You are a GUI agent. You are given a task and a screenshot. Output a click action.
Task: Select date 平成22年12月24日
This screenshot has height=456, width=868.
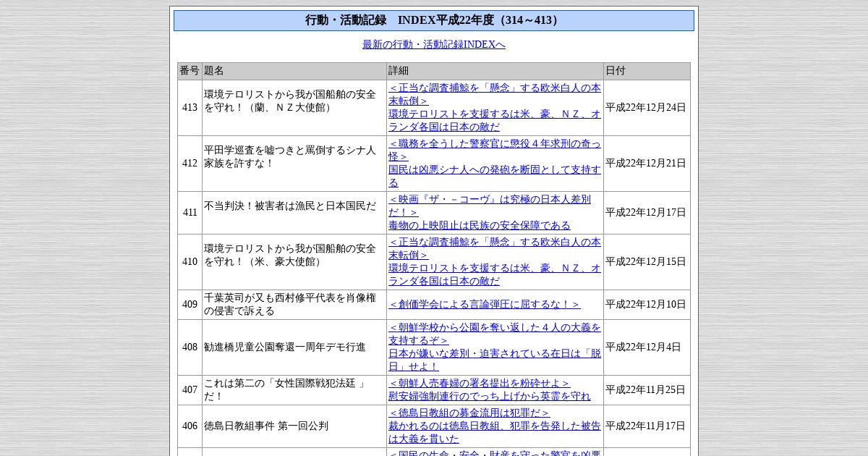click(646, 108)
